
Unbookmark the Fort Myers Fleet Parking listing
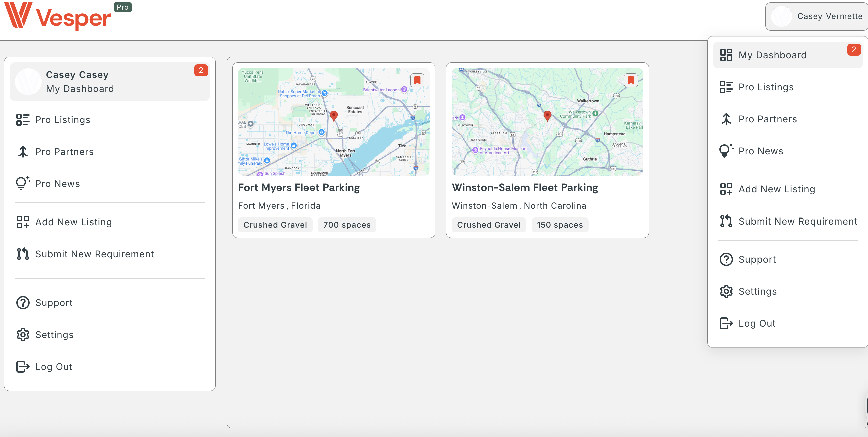[x=417, y=80]
